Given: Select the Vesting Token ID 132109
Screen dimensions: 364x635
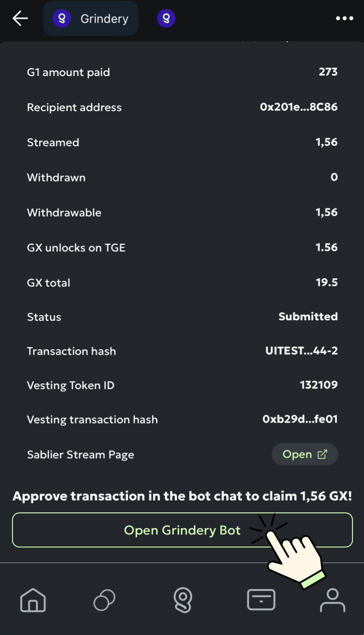Looking at the screenshot, I should [x=319, y=385].
